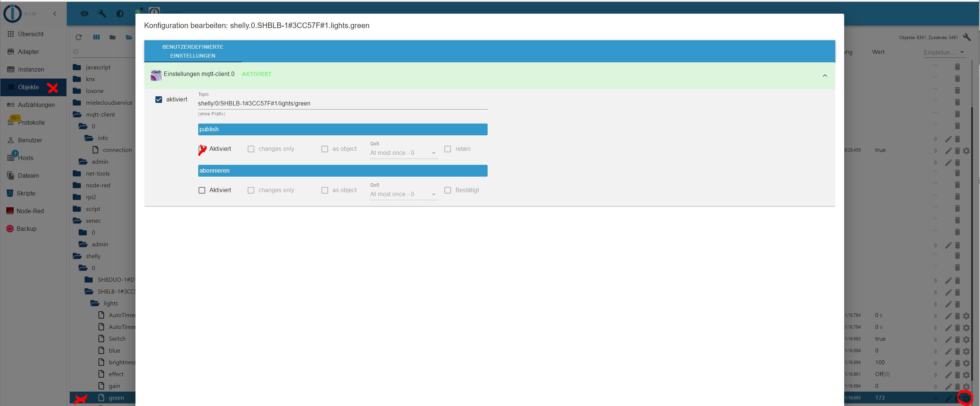Delete javascript folder via trash icon
The height and width of the screenshot is (406, 980).
tap(957, 67)
